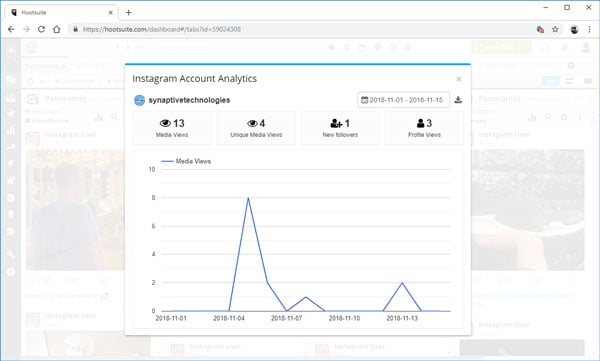Open Hootsuite user profile icon in top bar
Viewport: 600px width, 361px height.
point(585,48)
